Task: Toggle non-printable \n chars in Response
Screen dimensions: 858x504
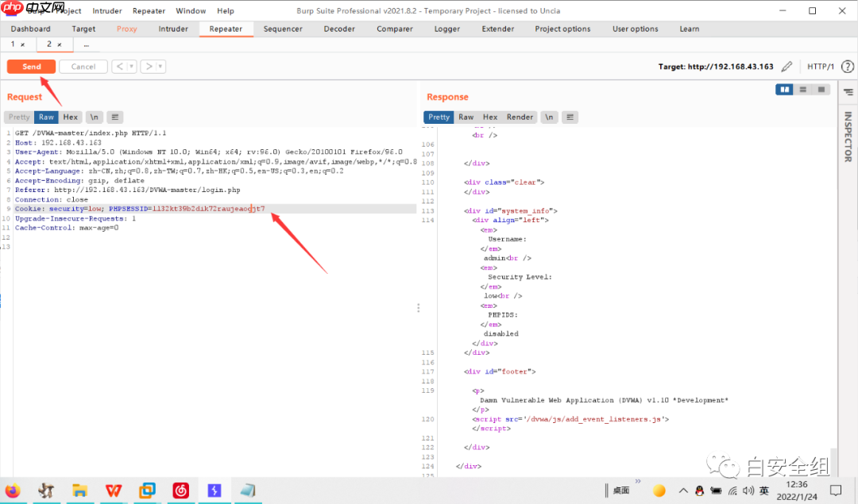Action: (x=549, y=117)
